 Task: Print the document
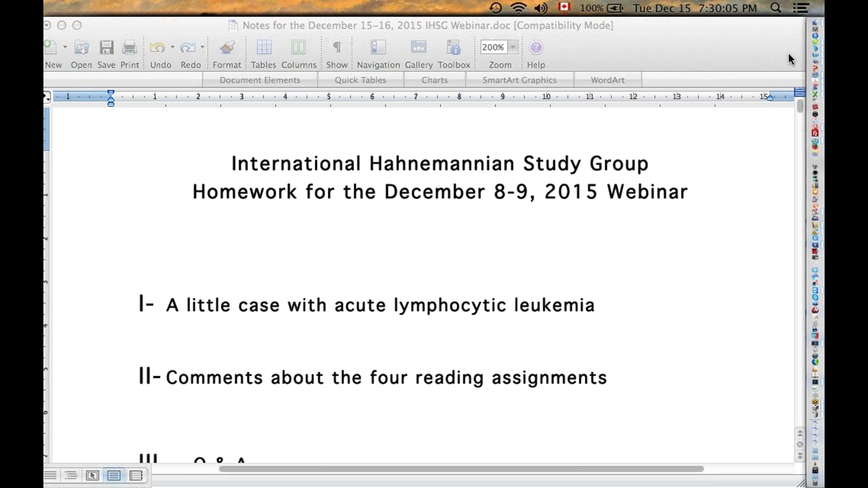tap(130, 47)
